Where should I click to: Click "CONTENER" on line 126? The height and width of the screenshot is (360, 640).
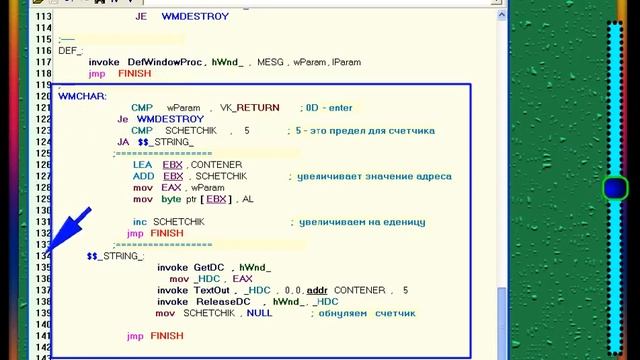tap(216, 165)
